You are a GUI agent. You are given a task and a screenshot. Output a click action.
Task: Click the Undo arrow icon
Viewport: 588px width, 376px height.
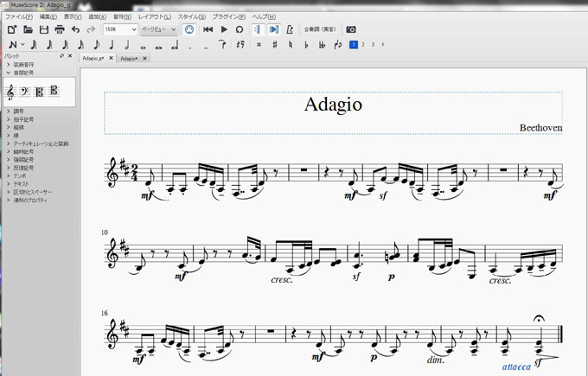point(75,29)
